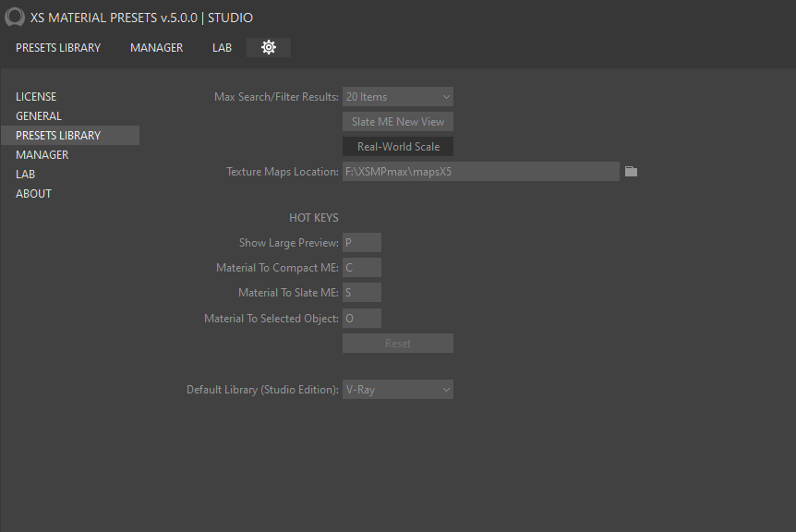Select LAB in the settings sidebar
796x532 pixels.
(25, 175)
